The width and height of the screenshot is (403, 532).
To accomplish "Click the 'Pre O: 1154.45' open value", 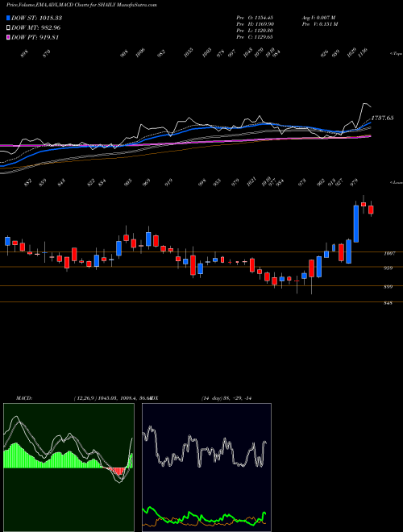I will 255,17.
